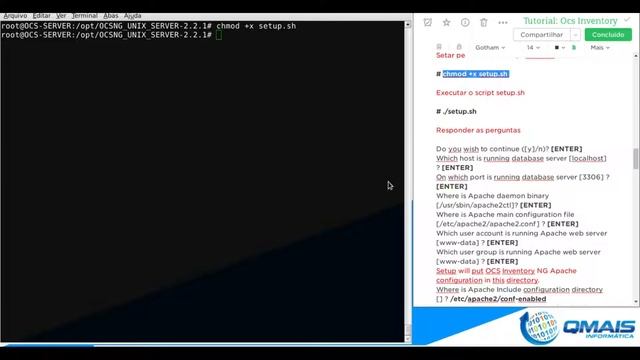Click the '[/usr/sbin/apache2ctl]? [ENTER]' line
The image size is (640, 360).
pos(493,205)
